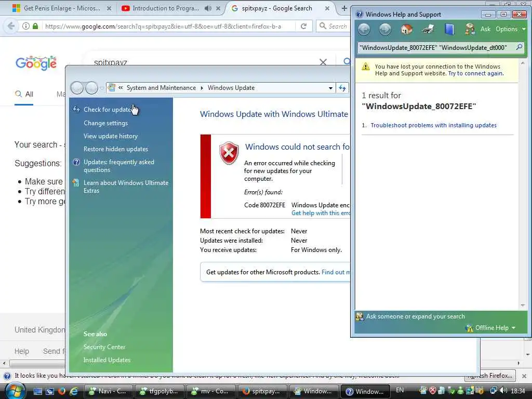Click the volume icon in system tray

pyautogui.click(x=503, y=391)
